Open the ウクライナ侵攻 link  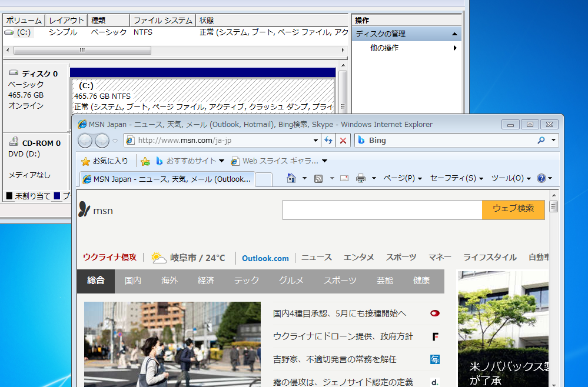click(x=109, y=258)
